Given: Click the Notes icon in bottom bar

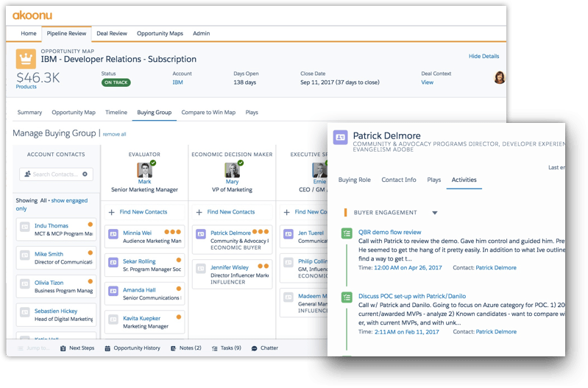Looking at the screenshot, I should [173, 348].
